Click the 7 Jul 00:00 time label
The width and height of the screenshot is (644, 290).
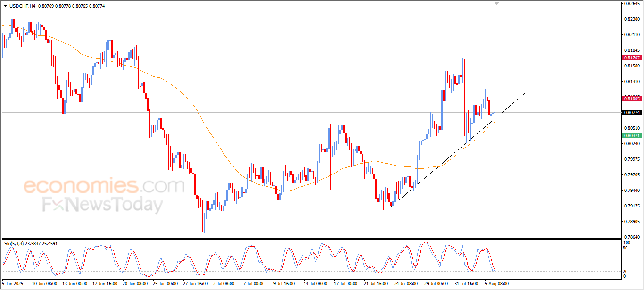[x=254, y=284]
